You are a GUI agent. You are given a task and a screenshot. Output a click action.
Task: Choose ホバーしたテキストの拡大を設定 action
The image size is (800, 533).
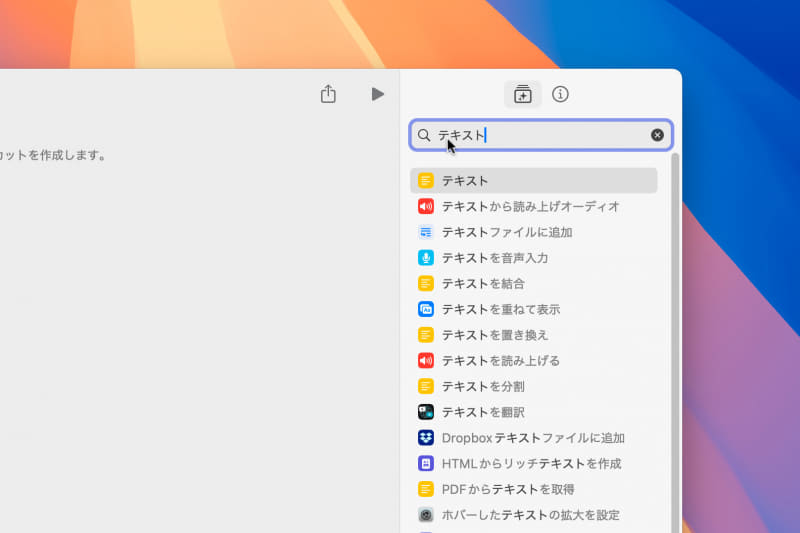[x=534, y=515]
